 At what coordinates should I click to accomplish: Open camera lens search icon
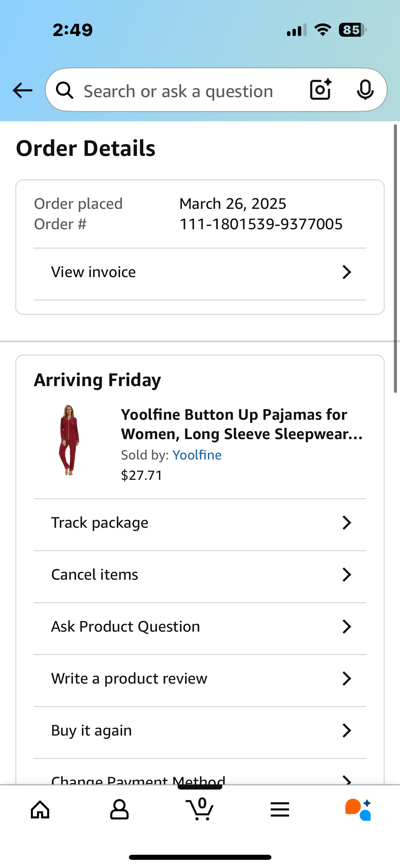(x=321, y=90)
